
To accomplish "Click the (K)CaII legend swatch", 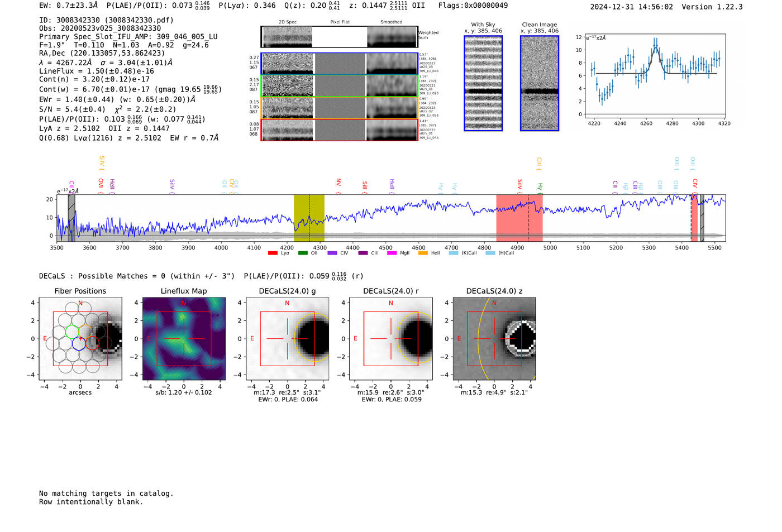I will point(454,253).
